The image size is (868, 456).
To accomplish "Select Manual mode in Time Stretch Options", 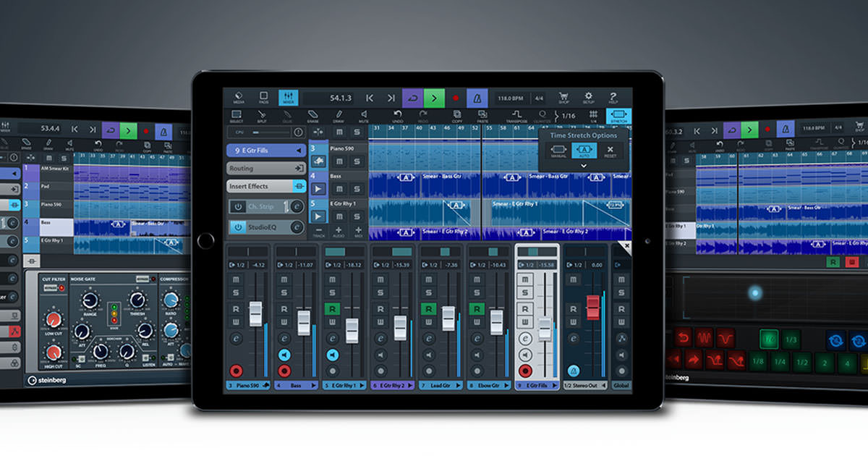I will [x=557, y=151].
